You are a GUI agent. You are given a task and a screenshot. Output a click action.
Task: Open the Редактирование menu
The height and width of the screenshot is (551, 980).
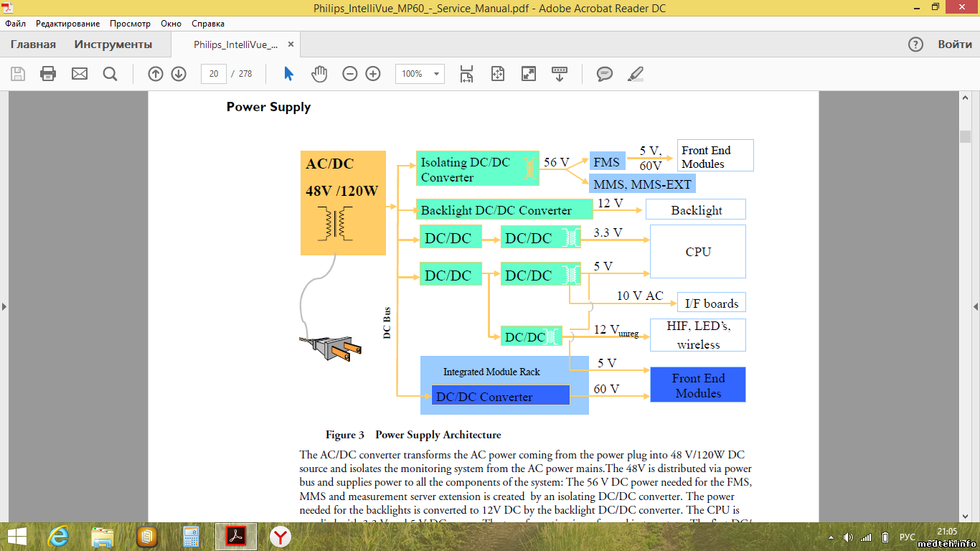click(68, 24)
